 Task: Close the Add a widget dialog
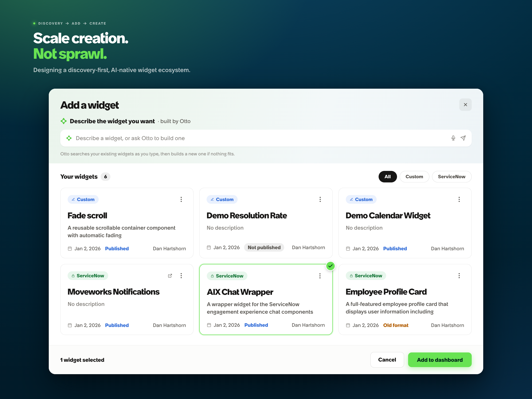click(x=465, y=105)
